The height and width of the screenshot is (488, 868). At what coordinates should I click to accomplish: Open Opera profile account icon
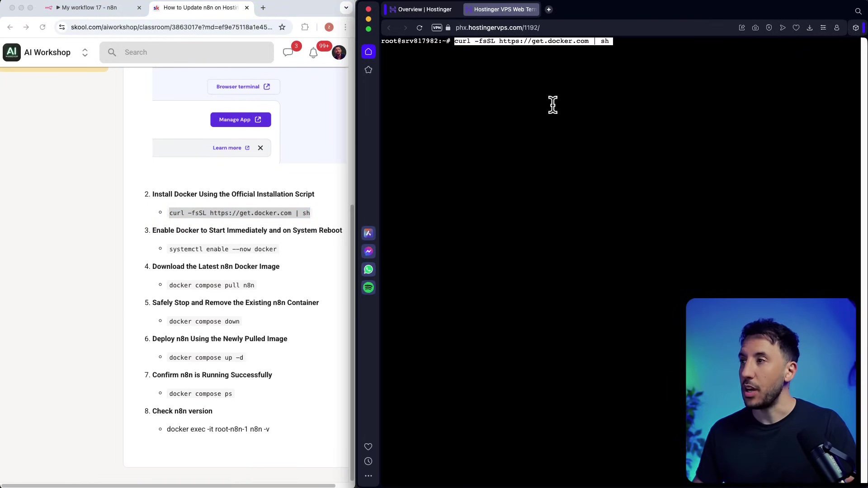[x=837, y=28]
